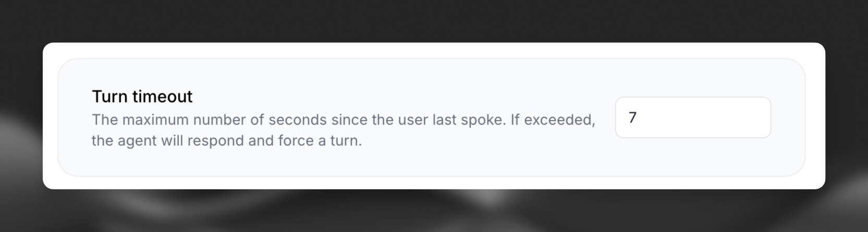Click the Turn timeout input field
Image resolution: width=868 pixels, height=232 pixels.
click(692, 117)
